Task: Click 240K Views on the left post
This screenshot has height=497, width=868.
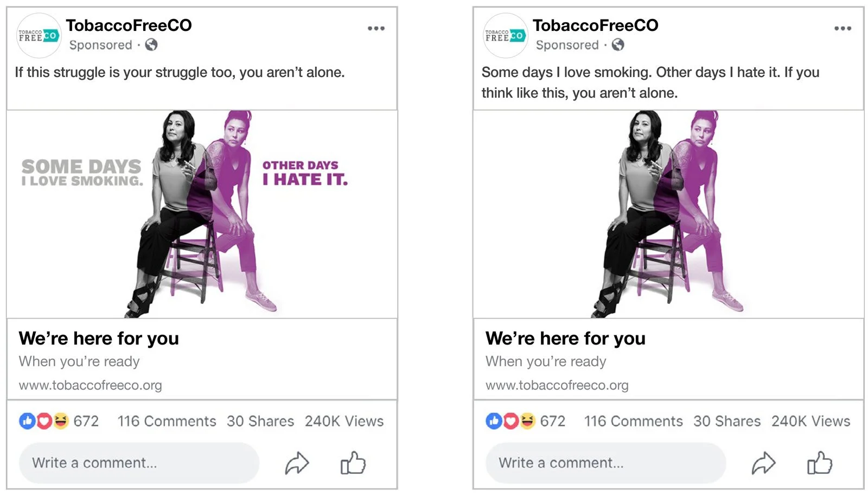Action: tap(344, 421)
